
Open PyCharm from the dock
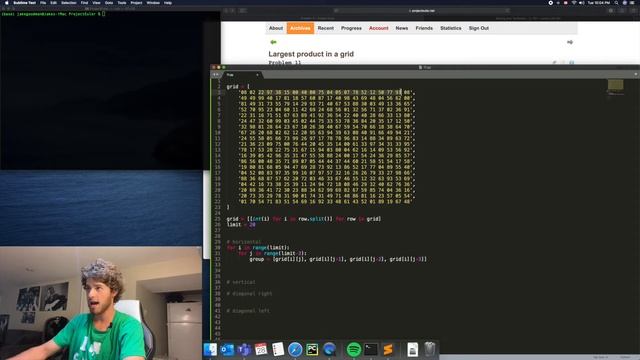click(x=312, y=349)
